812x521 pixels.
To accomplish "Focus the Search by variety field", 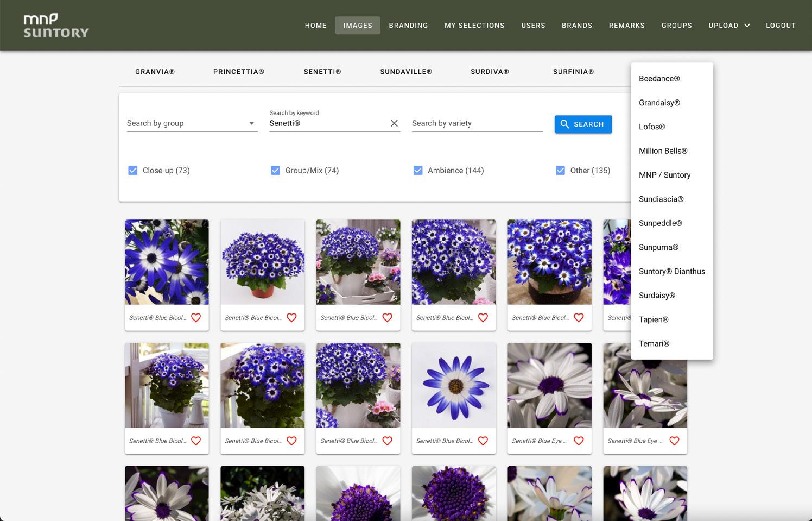I will click(477, 123).
